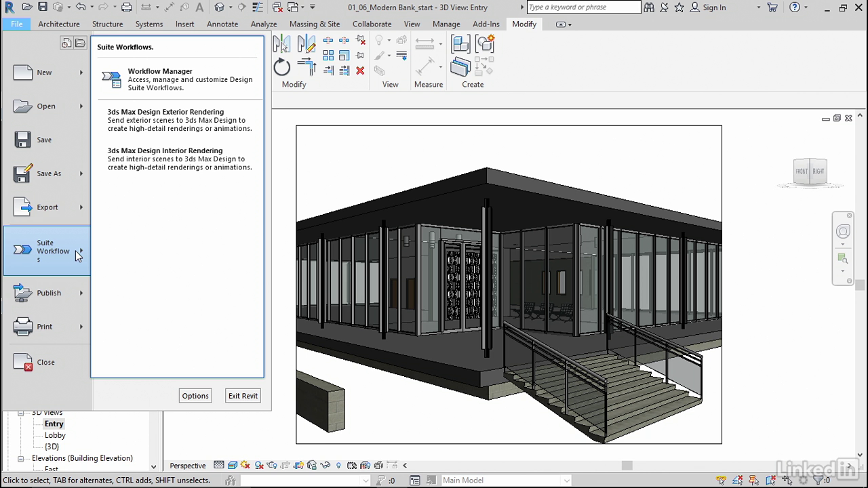Click Sign In in the title bar

click(714, 7)
